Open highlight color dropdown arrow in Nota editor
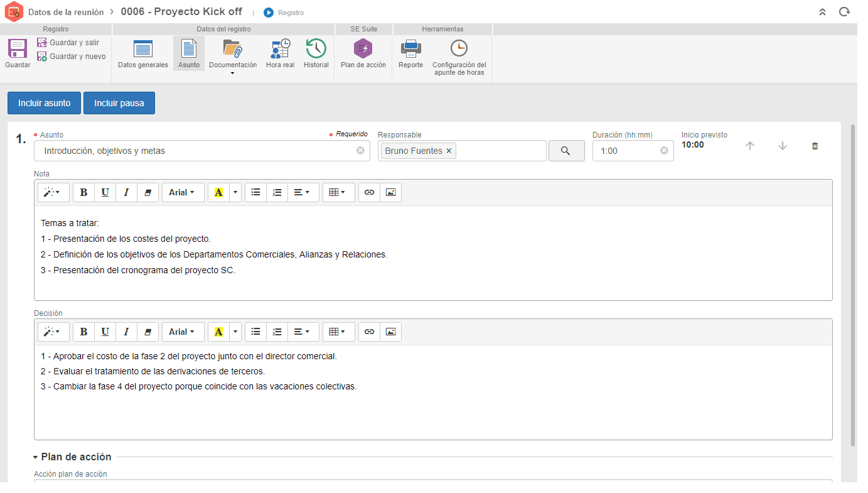868x493 pixels. pyautogui.click(x=235, y=192)
